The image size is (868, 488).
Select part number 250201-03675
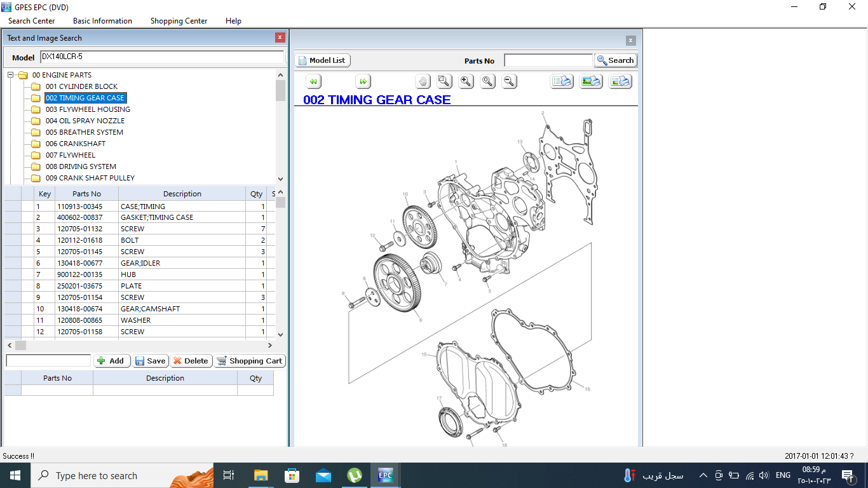coord(86,286)
